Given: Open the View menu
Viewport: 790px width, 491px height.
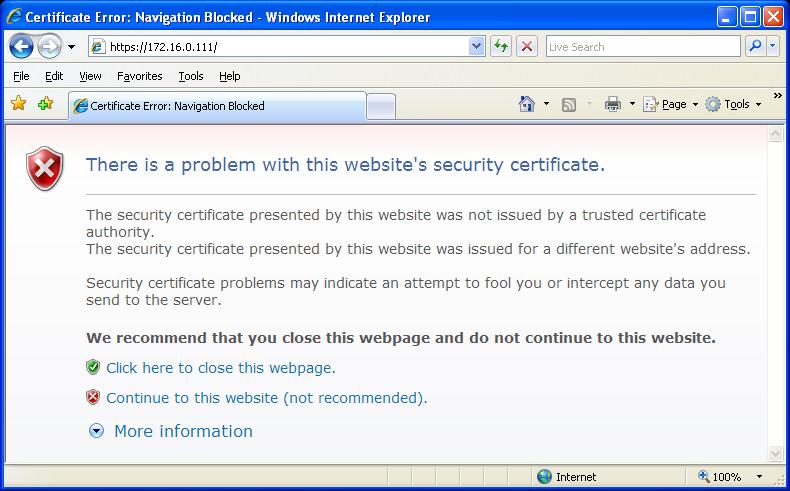Looking at the screenshot, I should pyautogui.click(x=90, y=76).
